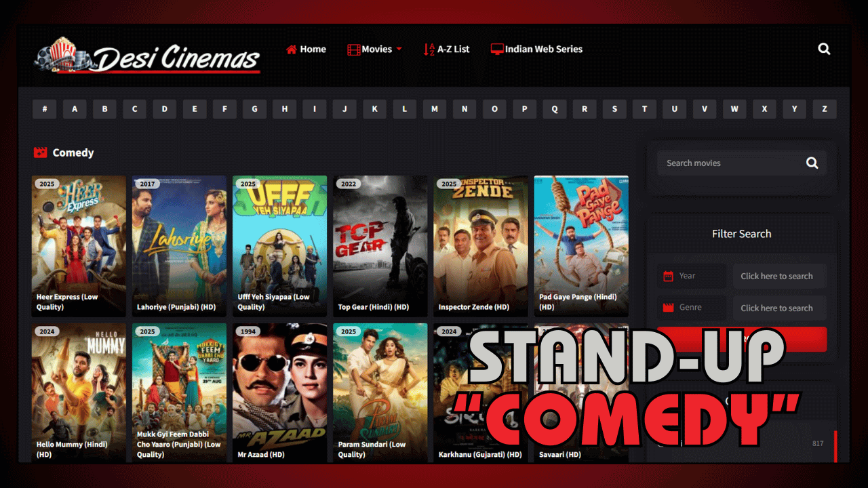Open the Pad Gaye Pange poster

(581, 246)
